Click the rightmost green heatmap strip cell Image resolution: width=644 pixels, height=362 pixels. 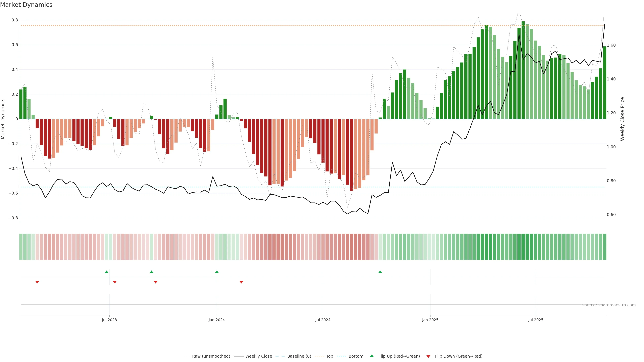click(604, 247)
